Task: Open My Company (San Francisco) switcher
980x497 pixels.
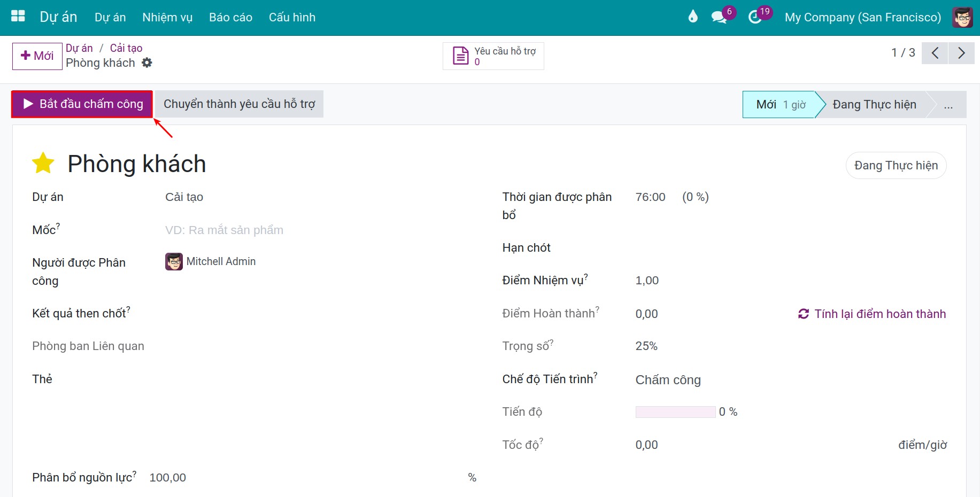Action: tap(863, 17)
